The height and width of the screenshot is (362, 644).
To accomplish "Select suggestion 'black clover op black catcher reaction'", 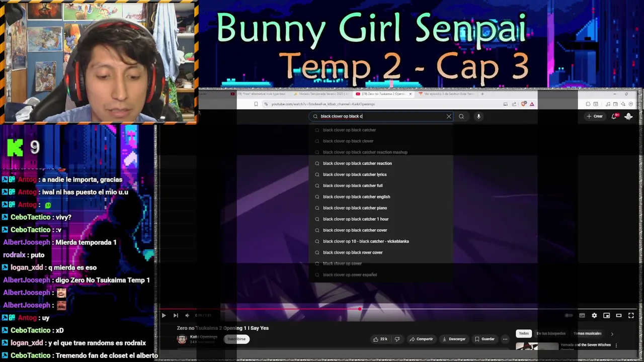I will pos(381,163).
